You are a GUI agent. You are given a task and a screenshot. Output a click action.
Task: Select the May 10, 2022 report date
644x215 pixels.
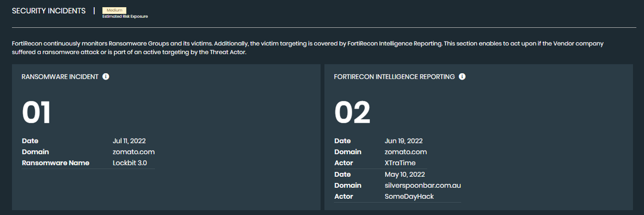405,174
